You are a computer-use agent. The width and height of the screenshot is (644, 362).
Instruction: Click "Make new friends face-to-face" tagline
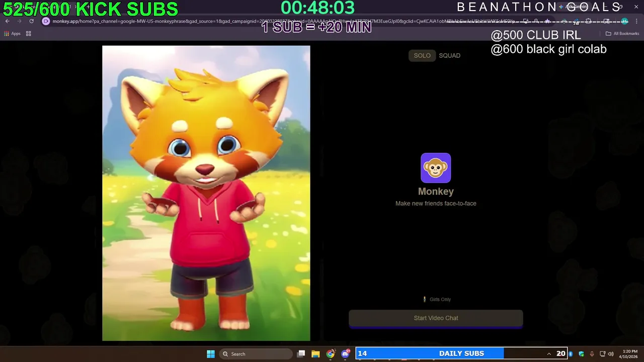point(436,204)
